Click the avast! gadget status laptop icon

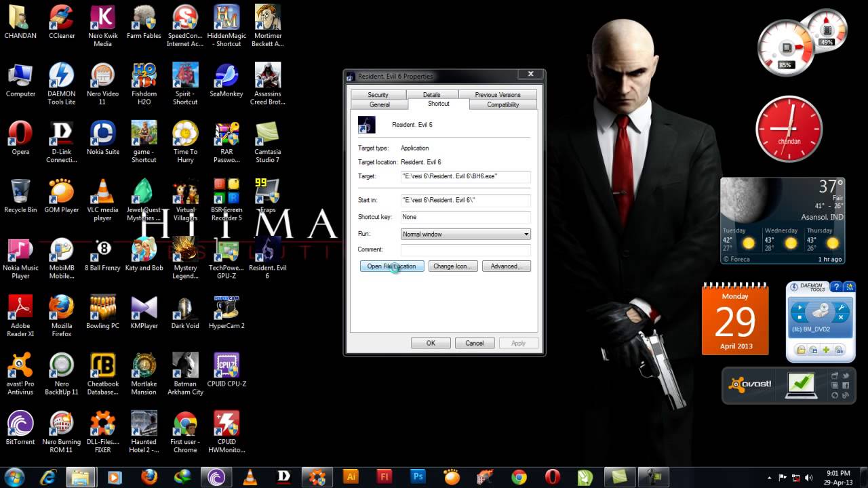coord(800,384)
